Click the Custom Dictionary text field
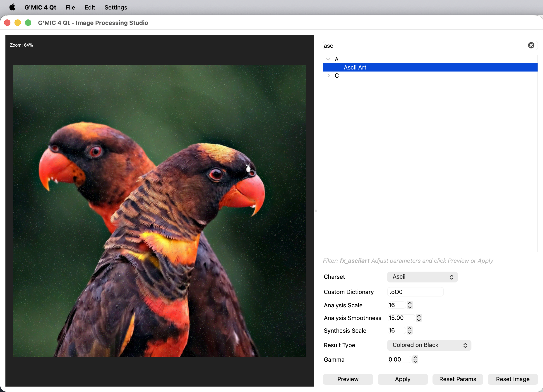This screenshot has width=543, height=392. point(415,292)
